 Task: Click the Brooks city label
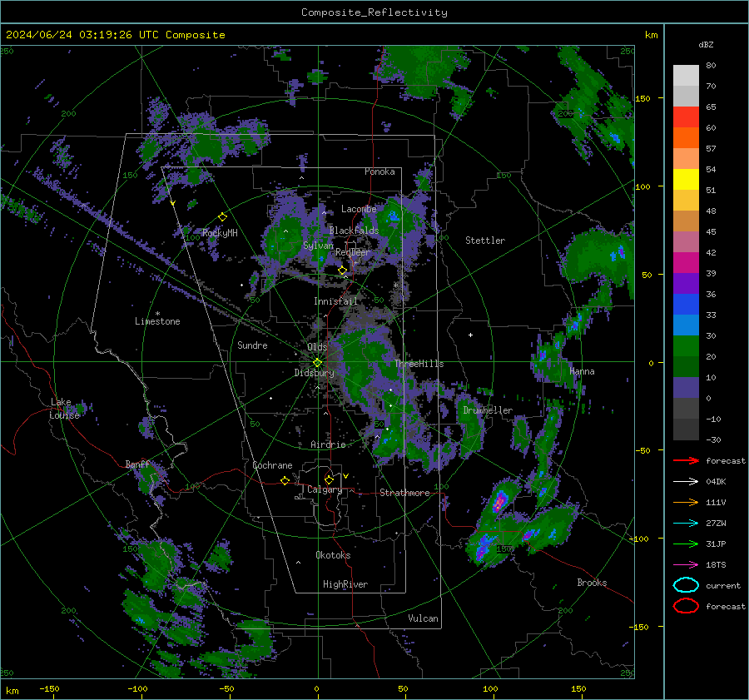pos(592,583)
